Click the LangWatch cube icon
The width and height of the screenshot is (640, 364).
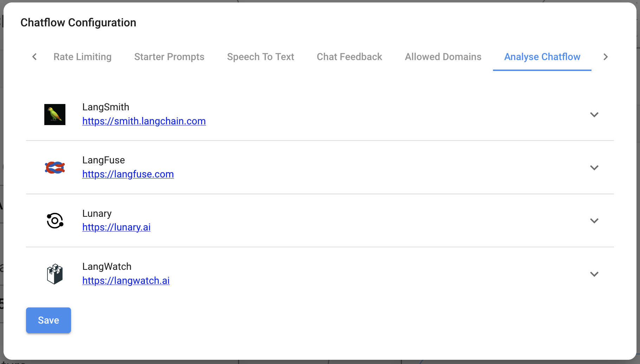55,274
